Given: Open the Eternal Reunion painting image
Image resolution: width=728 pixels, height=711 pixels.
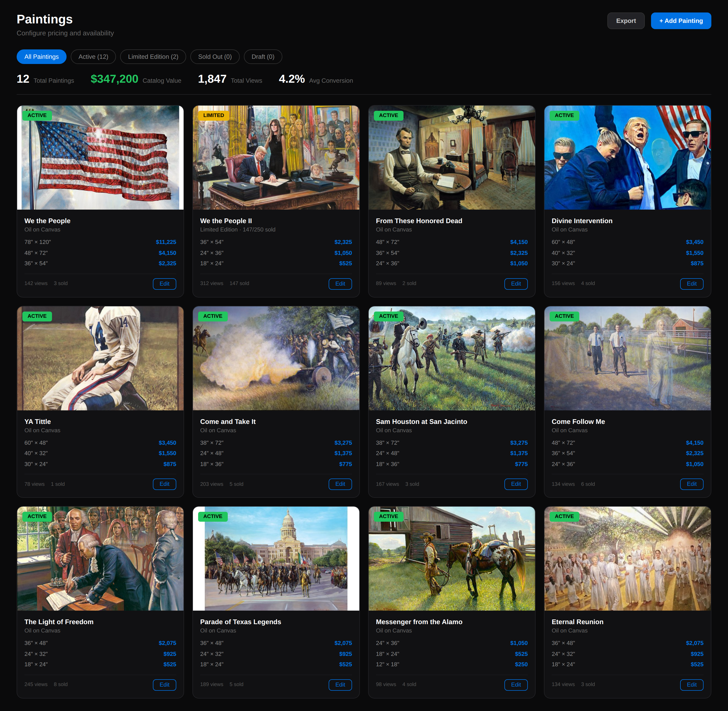Looking at the screenshot, I should [627, 559].
